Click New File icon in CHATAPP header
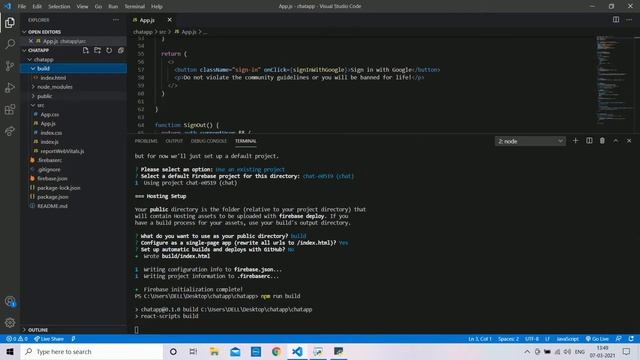The width and height of the screenshot is (640, 360). (85, 50)
